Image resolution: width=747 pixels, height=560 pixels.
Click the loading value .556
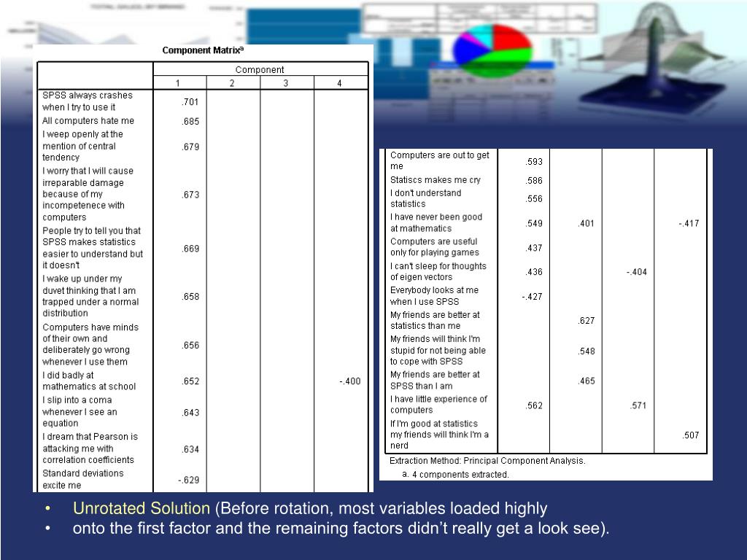tap(534, 198)
